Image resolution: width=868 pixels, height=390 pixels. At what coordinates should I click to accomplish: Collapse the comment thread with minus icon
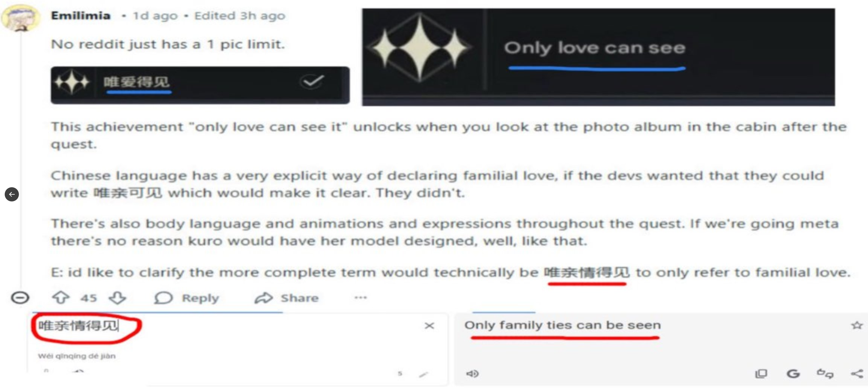coord(20,298)
